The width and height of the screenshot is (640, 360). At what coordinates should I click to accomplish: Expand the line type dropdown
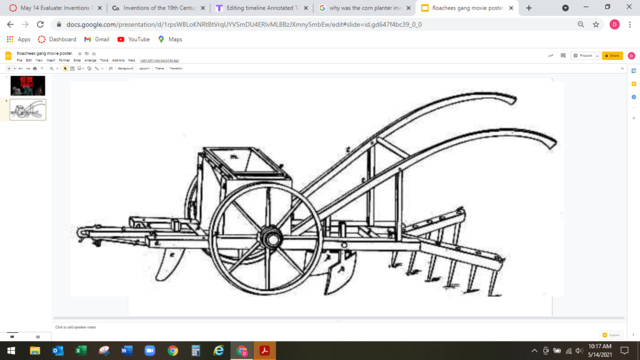click(102, 69)
